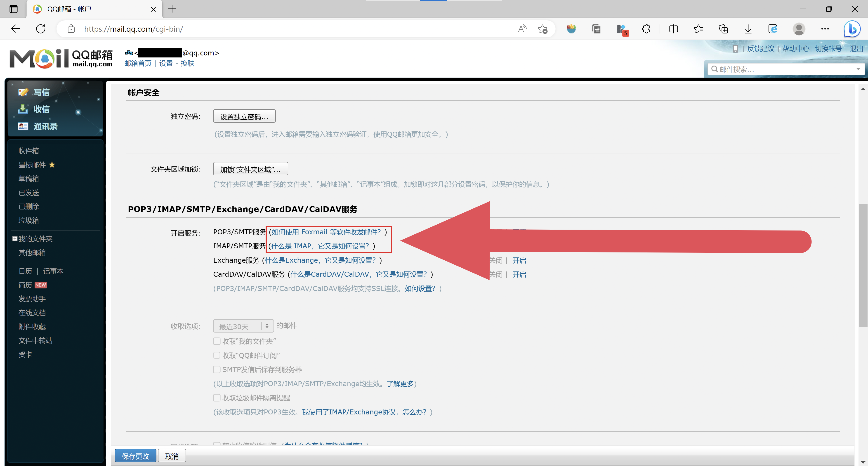Add page to favorites star icon
The image size is (868, 466).
tap(542, 29)
